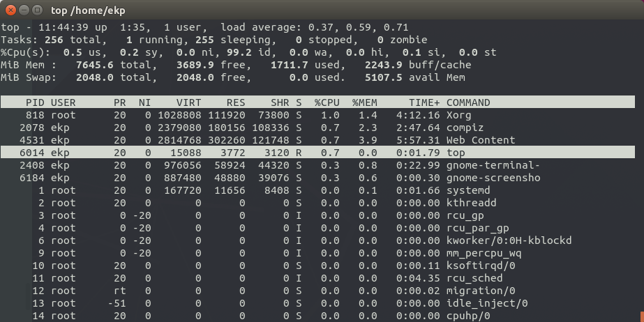Click the '0 zombie' tasks value
This screenshot has height=322, width=644.
(x=402, y=40)
